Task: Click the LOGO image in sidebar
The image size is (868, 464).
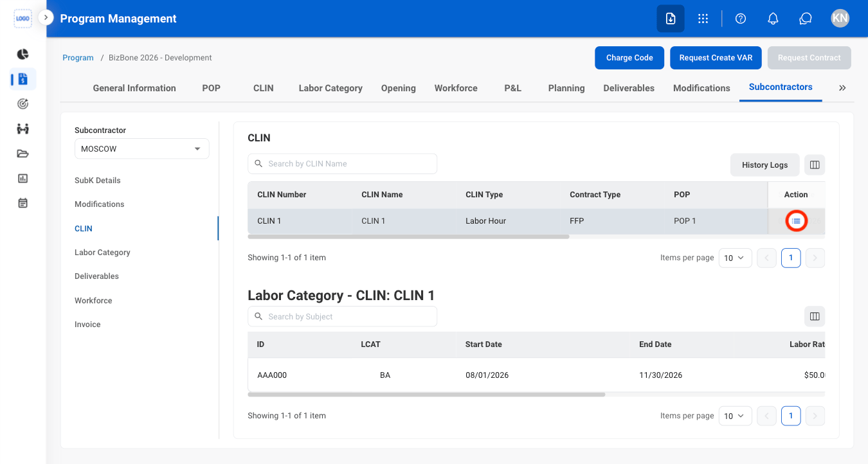Action: coord(23,19)
